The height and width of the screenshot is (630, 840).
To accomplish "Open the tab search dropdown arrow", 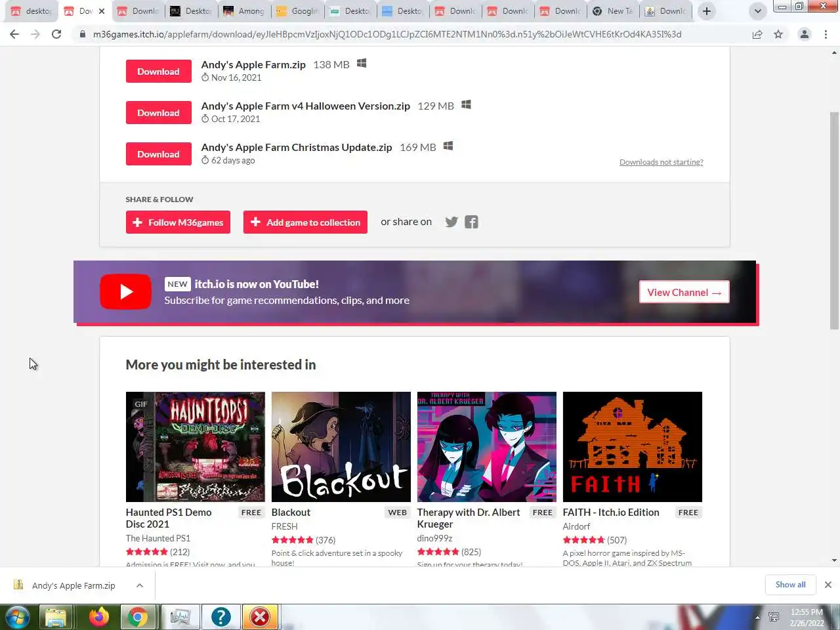I will click(758, 11).
